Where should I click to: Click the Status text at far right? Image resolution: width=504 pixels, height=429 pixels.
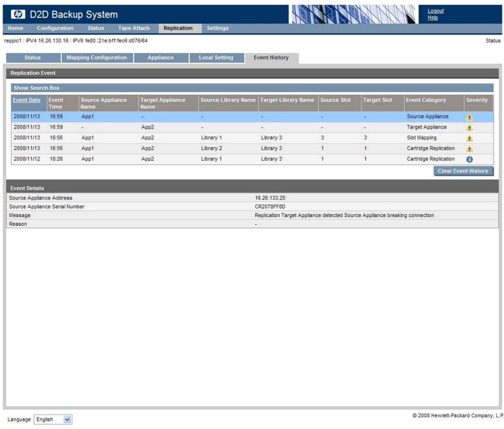493,41
